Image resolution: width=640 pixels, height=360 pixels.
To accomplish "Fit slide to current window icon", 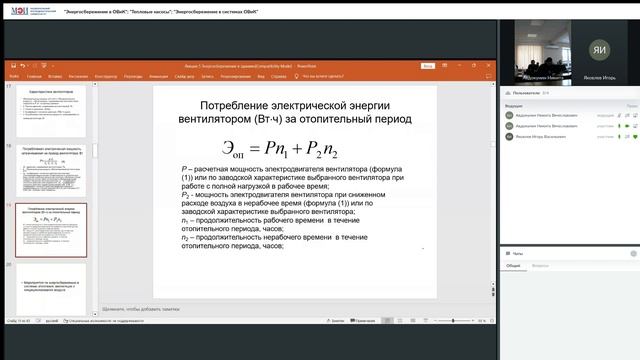I will coord(492,321).
